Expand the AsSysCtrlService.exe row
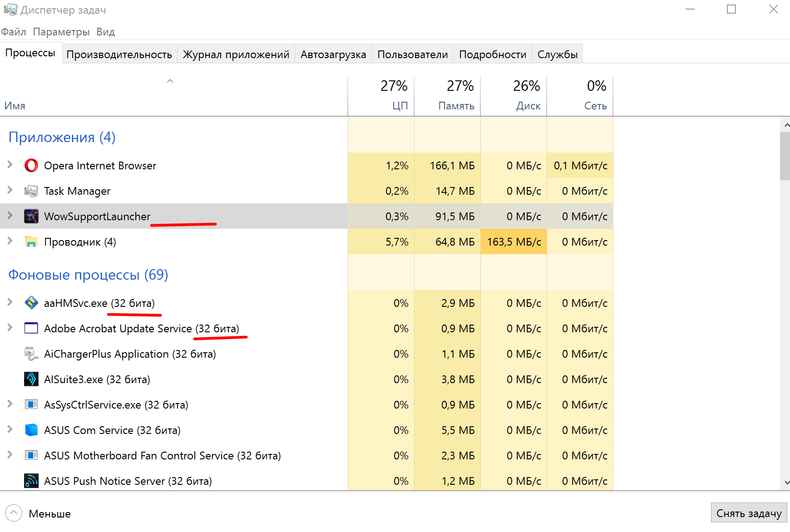This screenshot has width=790, height=532. point(10,404)
